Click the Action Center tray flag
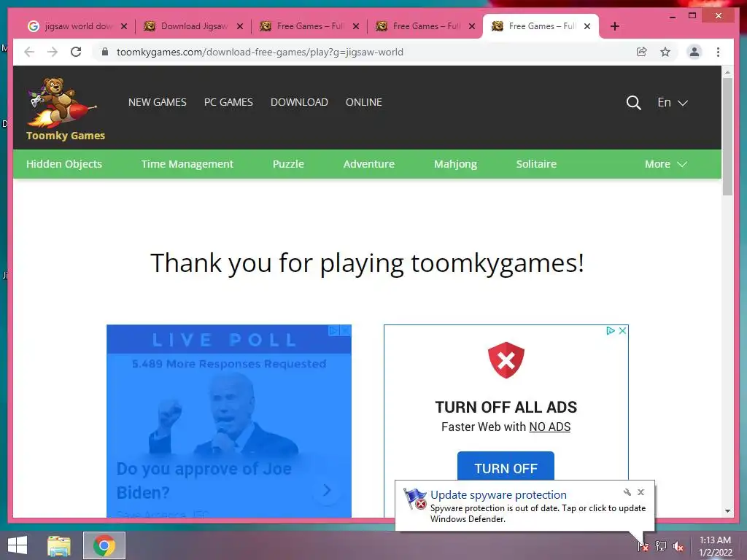747x560 pixels. (643, 546)
